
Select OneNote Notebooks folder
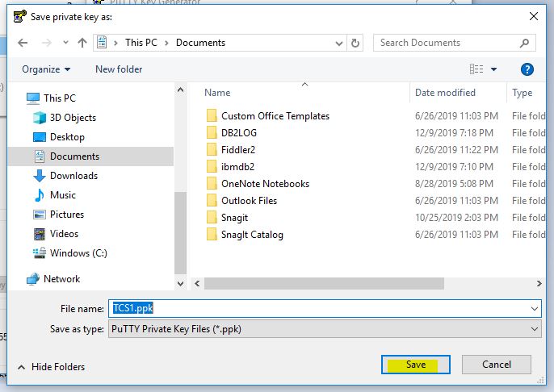[265, 184]
